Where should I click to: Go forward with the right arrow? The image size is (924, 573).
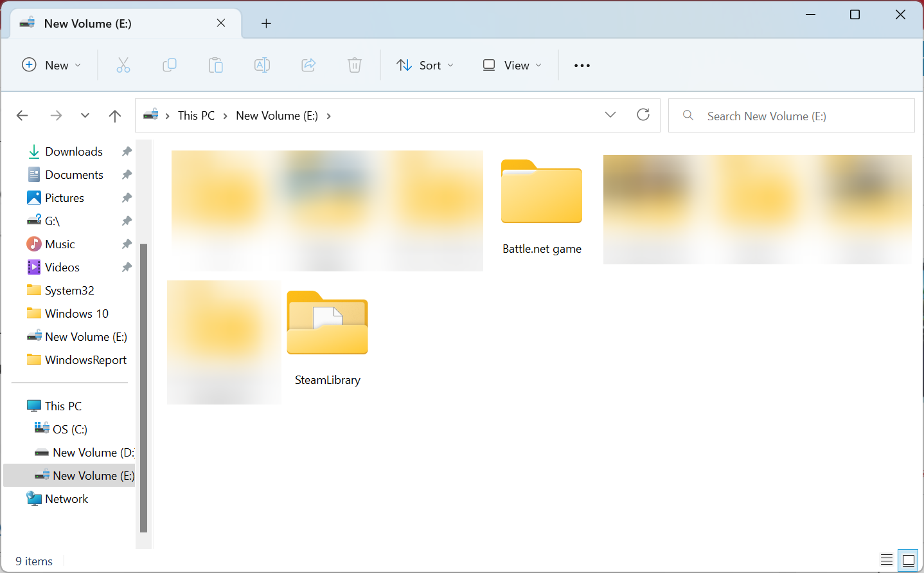(x=57, y=116)
